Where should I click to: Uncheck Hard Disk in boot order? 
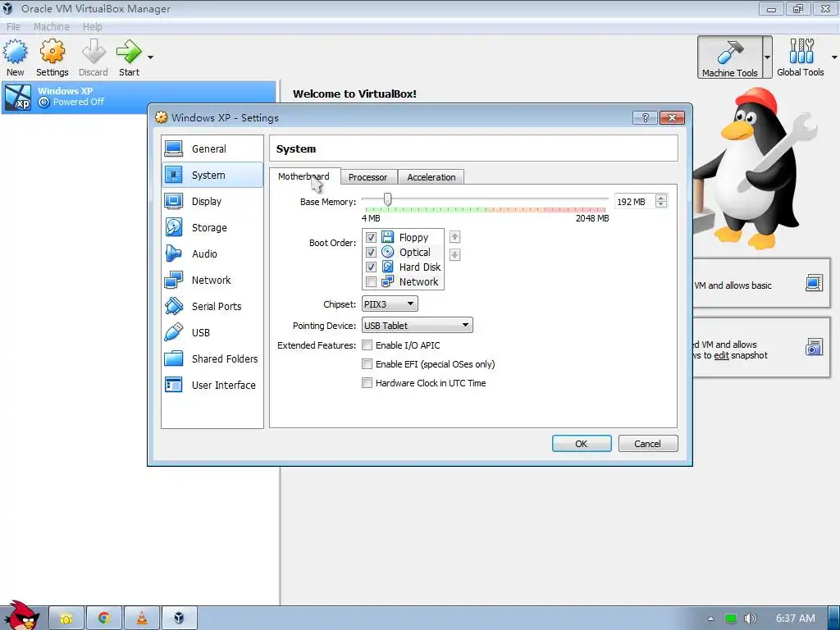tap(371, 267)
